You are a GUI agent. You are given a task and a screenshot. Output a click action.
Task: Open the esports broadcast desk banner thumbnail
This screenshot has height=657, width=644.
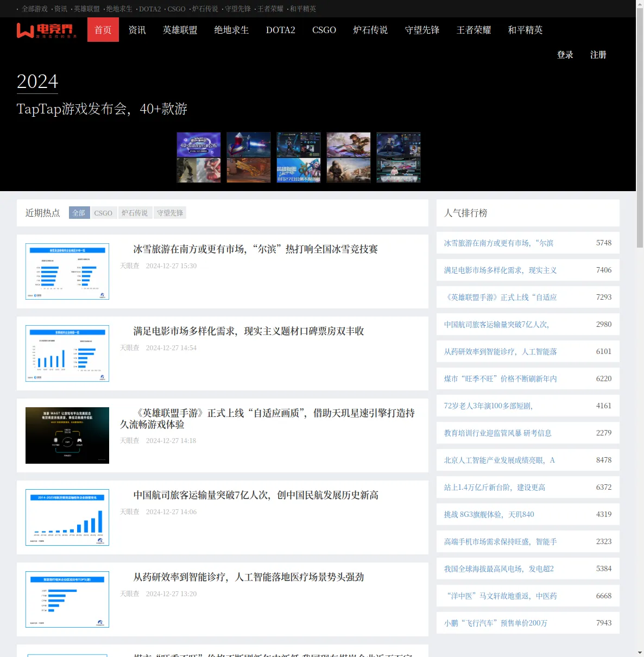click(399, 170)
